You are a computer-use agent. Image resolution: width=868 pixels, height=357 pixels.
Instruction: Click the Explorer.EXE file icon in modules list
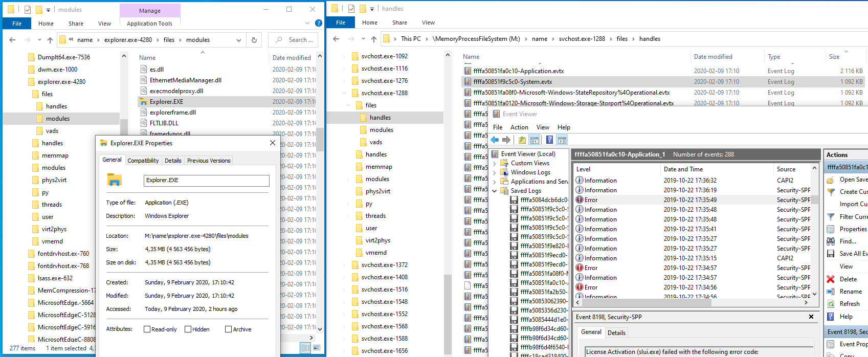point(144,102)
